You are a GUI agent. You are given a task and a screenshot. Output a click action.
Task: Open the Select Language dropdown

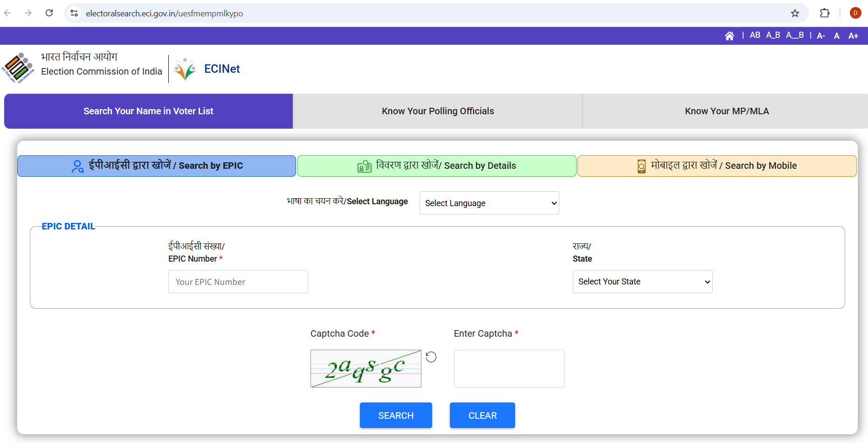489,203
